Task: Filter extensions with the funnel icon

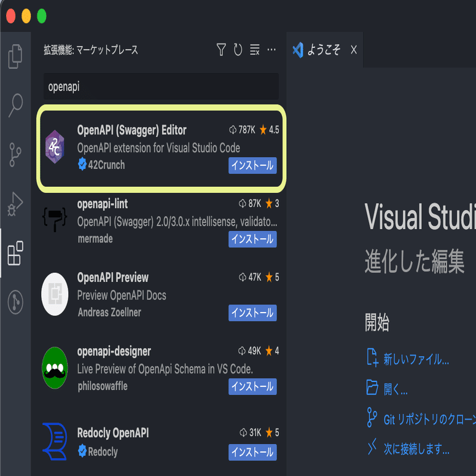Action: click(221, 50)
